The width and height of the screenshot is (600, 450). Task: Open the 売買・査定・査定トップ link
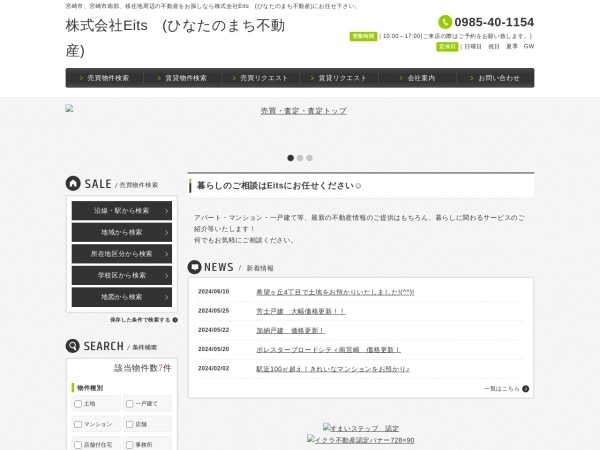pyautogui.click(x=304, y=111)
